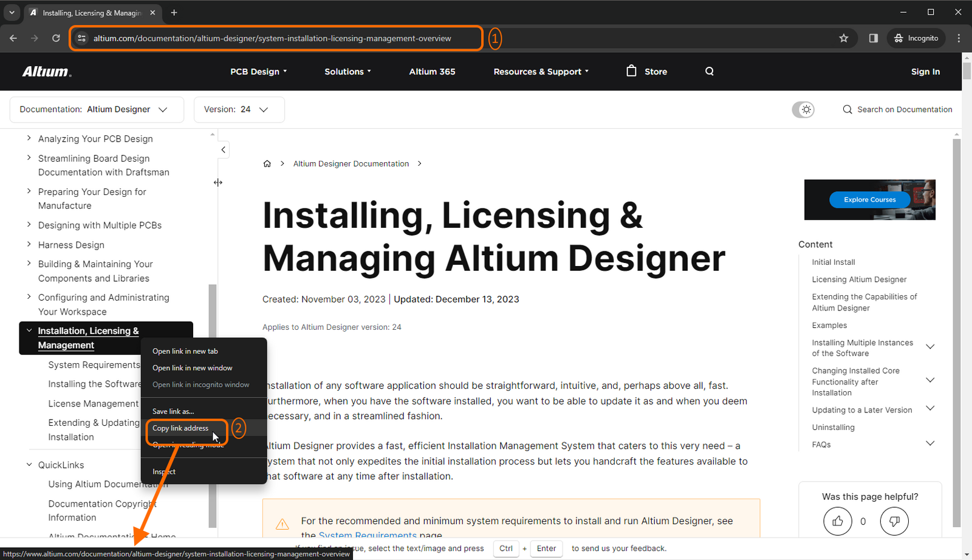Screen dimensions: 972x560
Task: Choose Inspect from context menu
Action: tap(204, 472)
